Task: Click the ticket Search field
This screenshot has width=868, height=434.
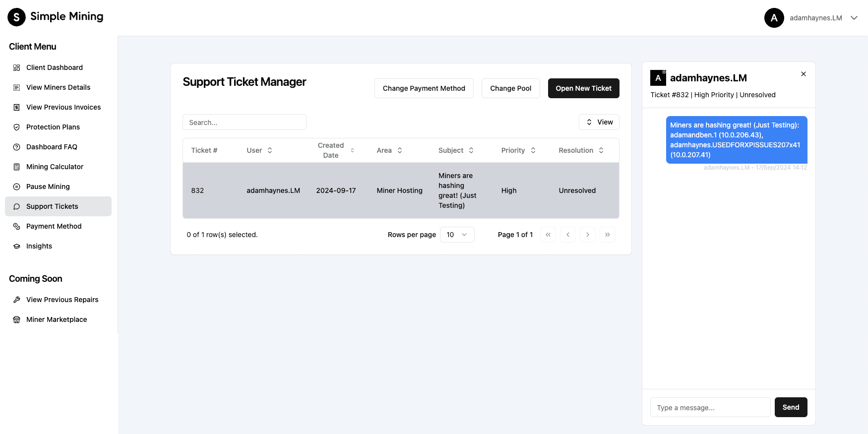Action: click(x=245, y=122)
